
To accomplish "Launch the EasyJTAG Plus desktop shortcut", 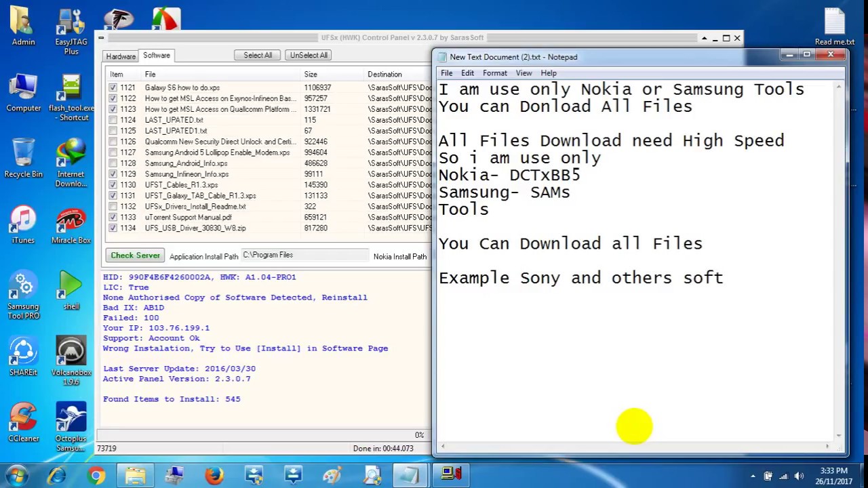I will pyautogui.click(x=71, y=31).
